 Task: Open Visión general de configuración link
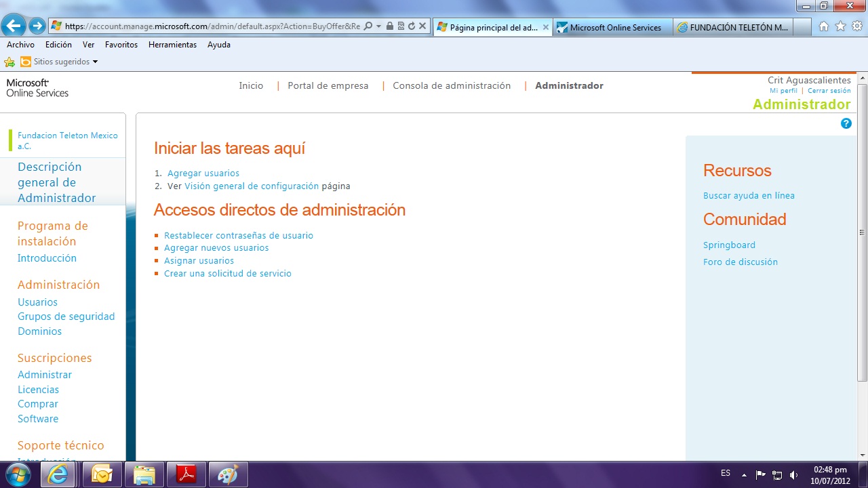click(252, 186)
